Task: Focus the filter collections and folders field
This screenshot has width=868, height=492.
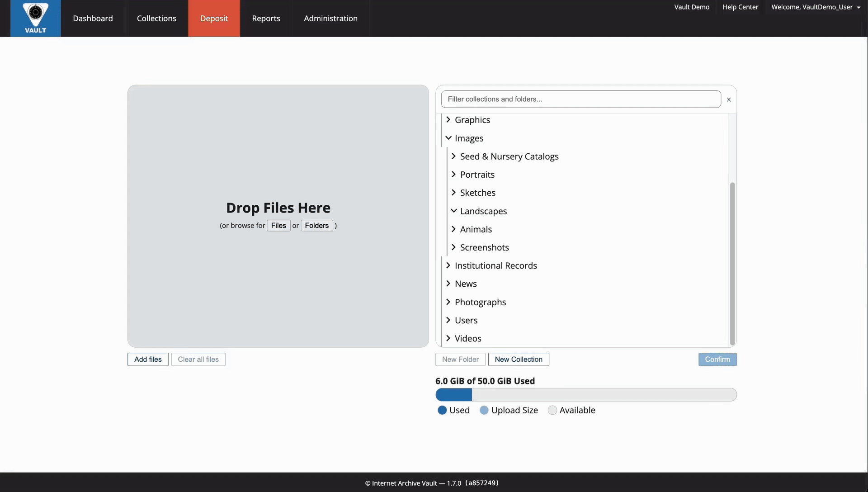Action: [581, 99]
